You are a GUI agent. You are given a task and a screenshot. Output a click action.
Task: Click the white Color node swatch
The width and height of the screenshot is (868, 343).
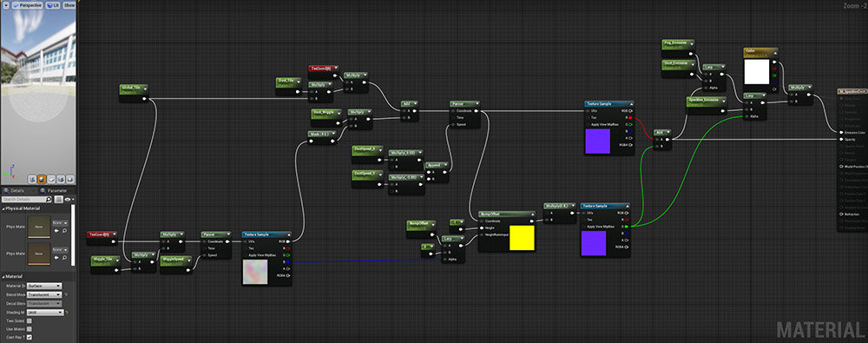[756, 72]
